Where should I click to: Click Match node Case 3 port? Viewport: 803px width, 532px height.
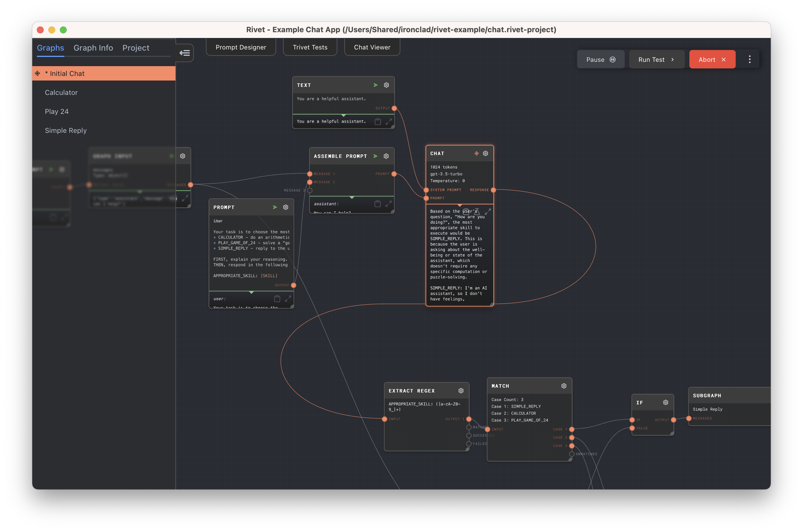coord(572,446)
